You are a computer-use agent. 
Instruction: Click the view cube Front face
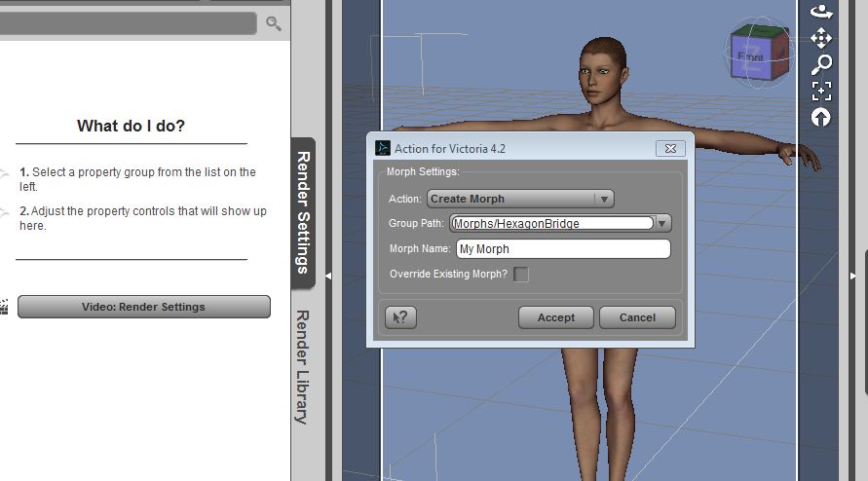[750, 57]
